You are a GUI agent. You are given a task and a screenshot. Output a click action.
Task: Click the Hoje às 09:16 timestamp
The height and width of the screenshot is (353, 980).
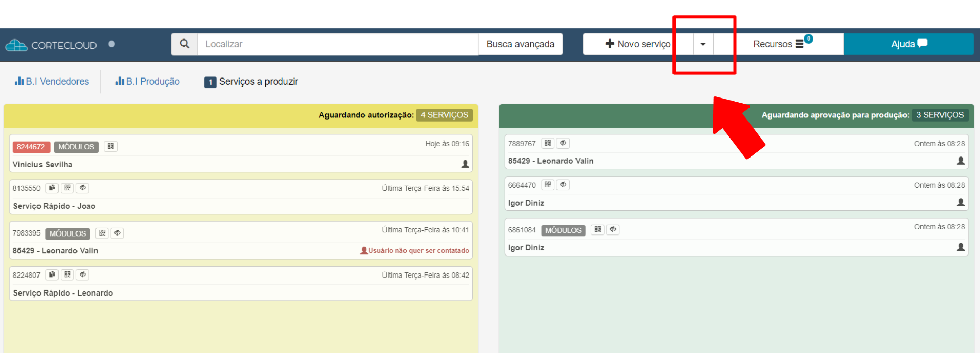(x=447, y=144)
